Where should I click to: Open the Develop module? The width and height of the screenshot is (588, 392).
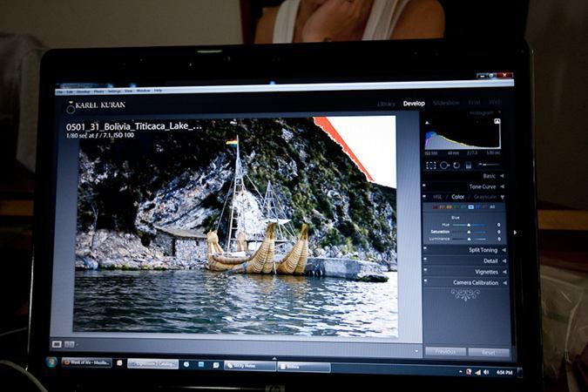click(414, 103)
